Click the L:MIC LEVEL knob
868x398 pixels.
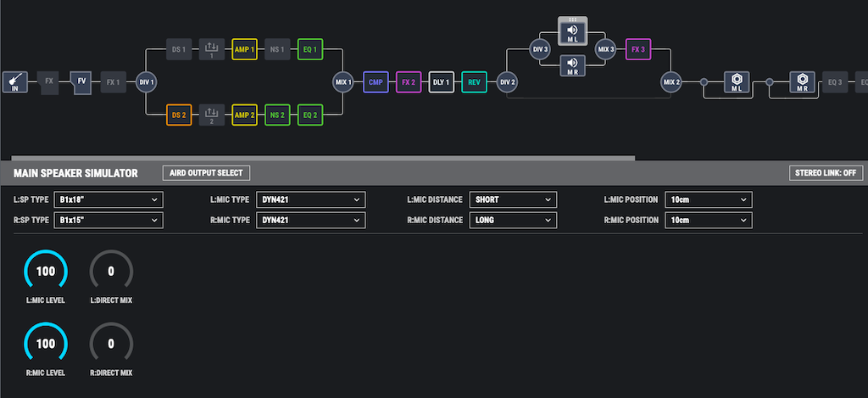point(46,271)
